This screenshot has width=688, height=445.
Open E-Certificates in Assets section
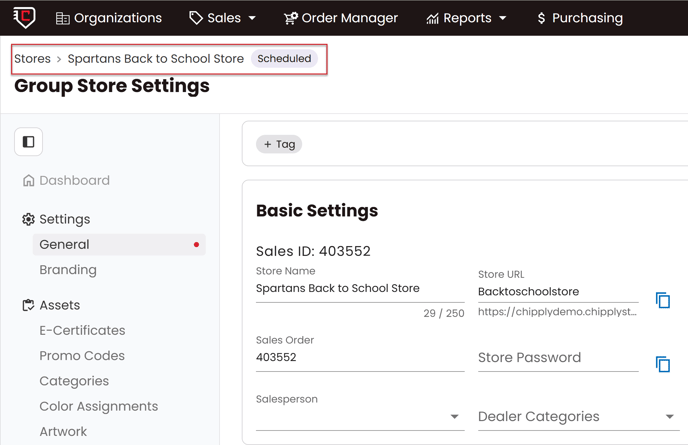click(82, 330)
